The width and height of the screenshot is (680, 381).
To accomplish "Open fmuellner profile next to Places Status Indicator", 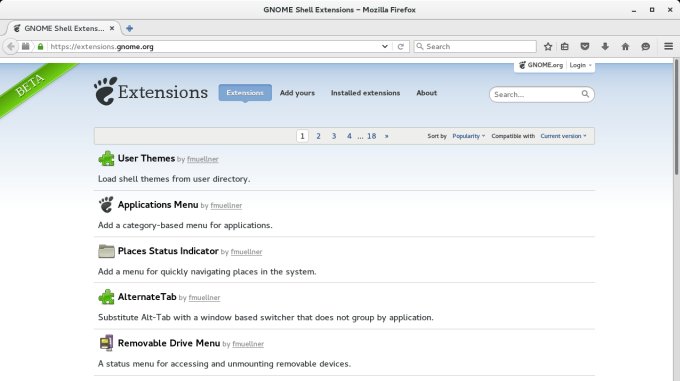I will coord(246,252).
